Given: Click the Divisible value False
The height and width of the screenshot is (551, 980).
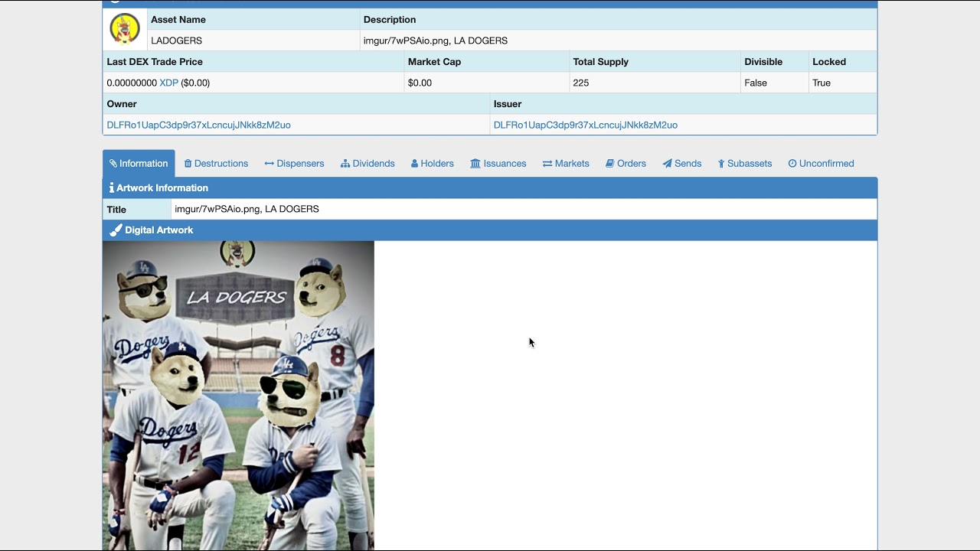Looking at the screenshot, I should click(x=755, y=83).
